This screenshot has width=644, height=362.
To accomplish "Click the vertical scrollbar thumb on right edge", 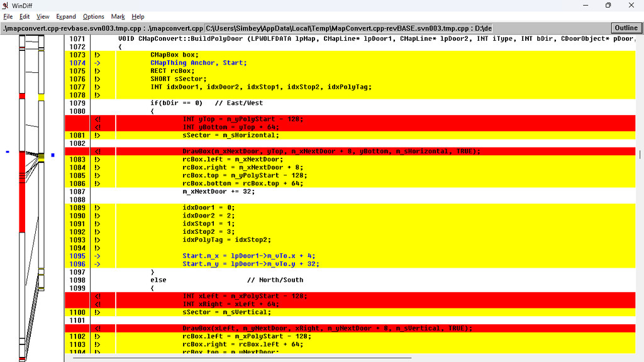I will (640, 154).
